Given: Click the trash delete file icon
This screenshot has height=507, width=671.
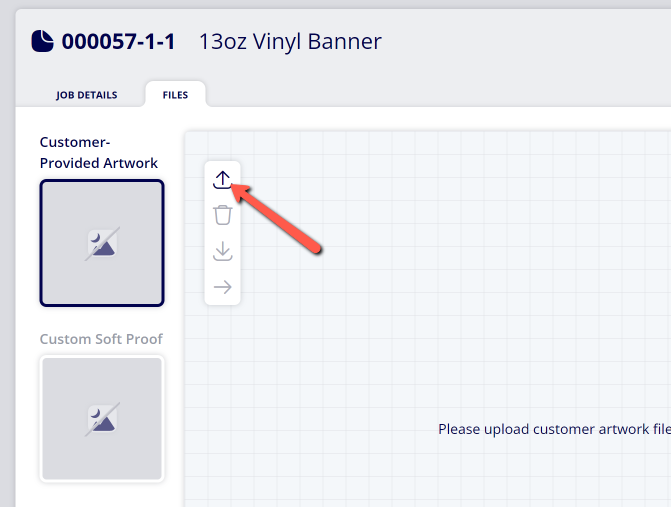Looking at the screenshot, I should coord(223,215).
